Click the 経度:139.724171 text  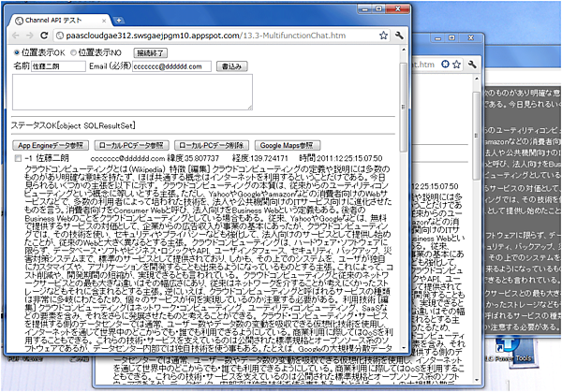(x=259, y=158)
